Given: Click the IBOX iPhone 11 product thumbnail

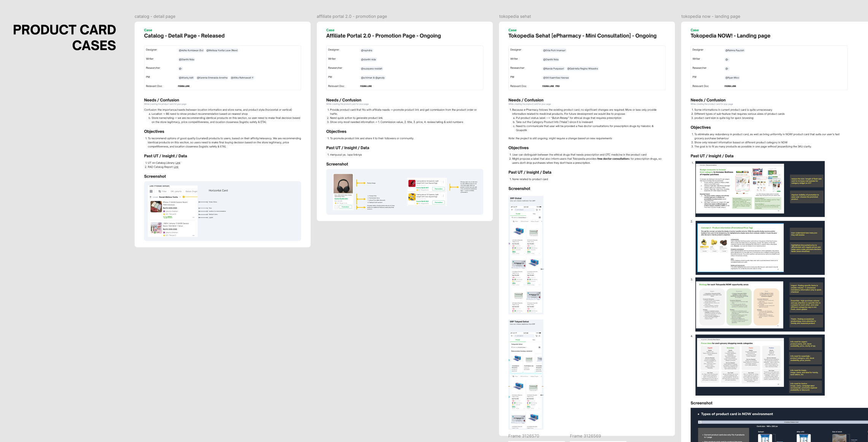Looking at the screenshot, I should click(x=156, y=228).
